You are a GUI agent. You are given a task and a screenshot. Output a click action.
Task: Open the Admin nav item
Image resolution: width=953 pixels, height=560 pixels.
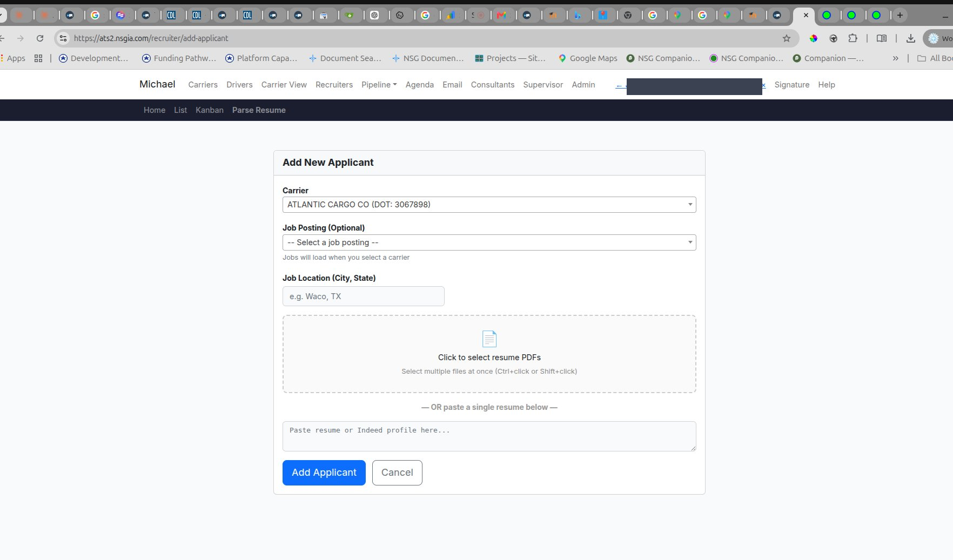[x=583, y=85]
